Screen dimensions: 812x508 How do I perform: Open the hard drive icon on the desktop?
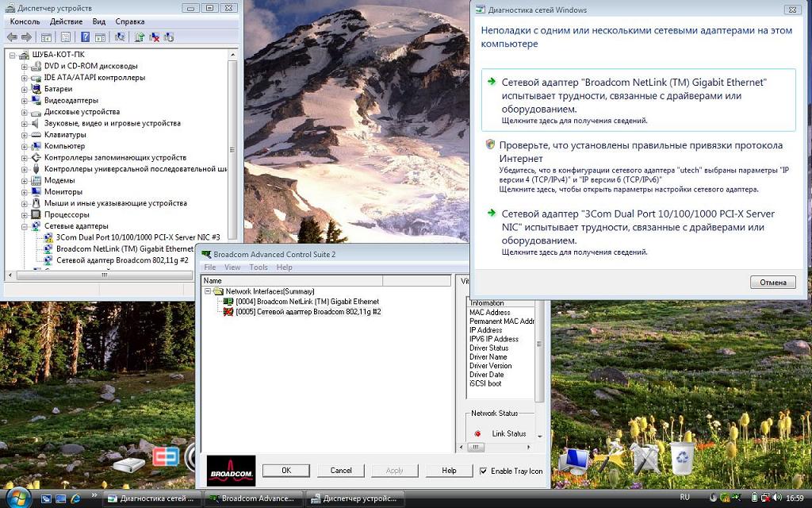[x=128, y=465]
